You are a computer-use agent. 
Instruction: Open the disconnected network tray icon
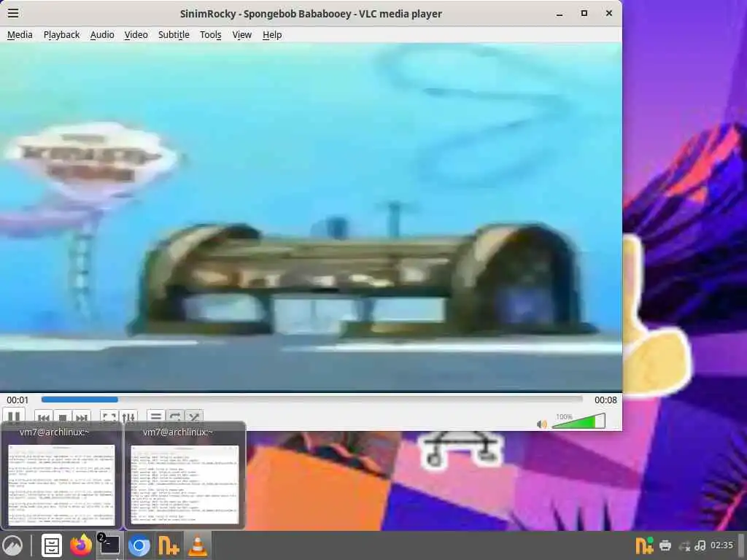684,546
